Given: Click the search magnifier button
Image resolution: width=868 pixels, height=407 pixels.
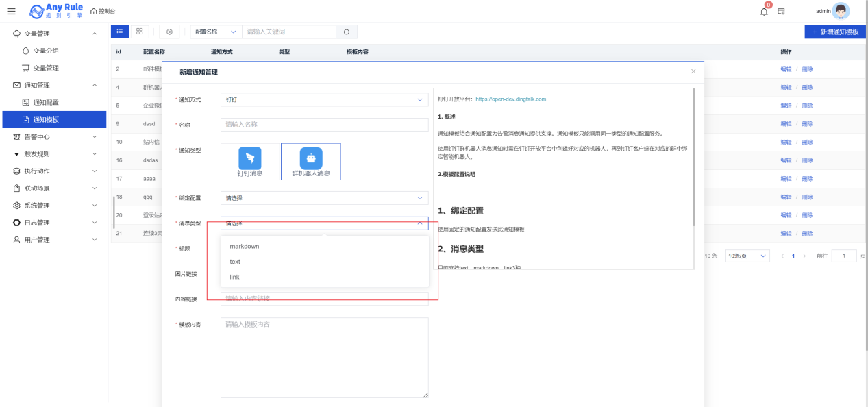Looking at the screenshot, I should click(x=347, y=32).
